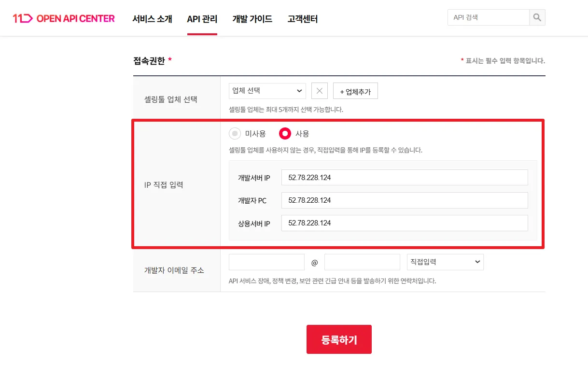588x377 pixels.
Task: Click the 개발서버 IP field label
Action: [x=254, y=178]
